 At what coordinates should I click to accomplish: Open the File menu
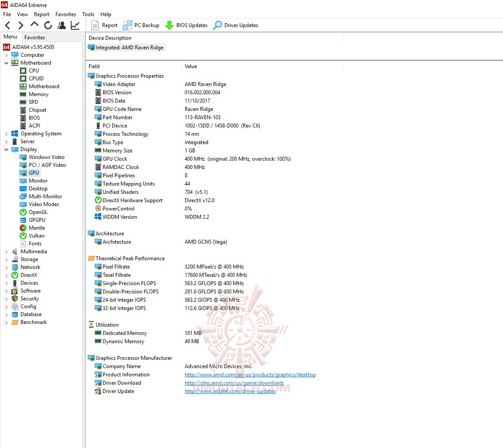click(x=7, y=14)
